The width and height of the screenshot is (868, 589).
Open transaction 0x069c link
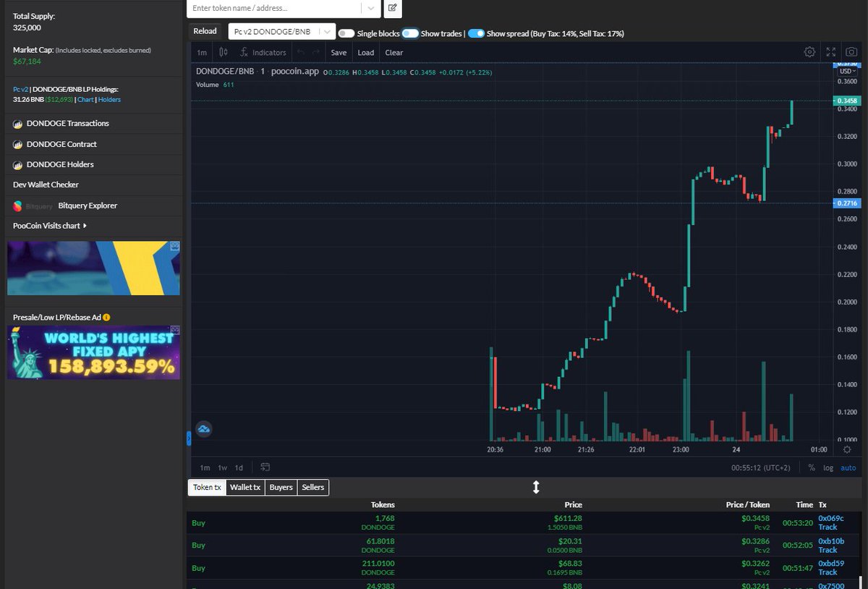tap(831, 518)
